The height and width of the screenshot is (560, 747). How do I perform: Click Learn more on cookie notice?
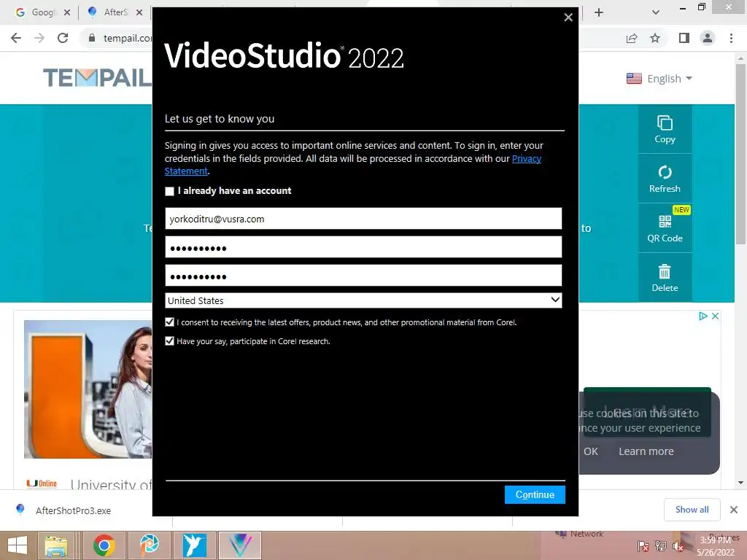point(646,451)
